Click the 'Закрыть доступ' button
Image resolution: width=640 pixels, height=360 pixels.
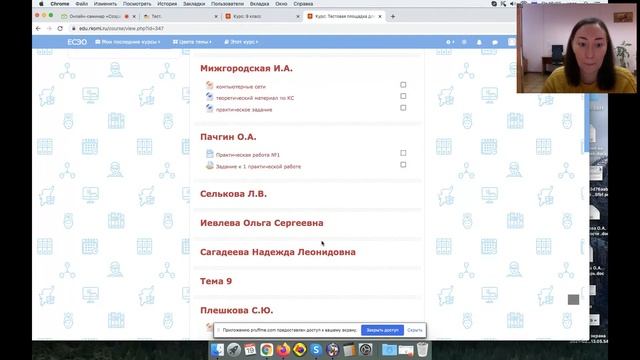coord(382,330)
